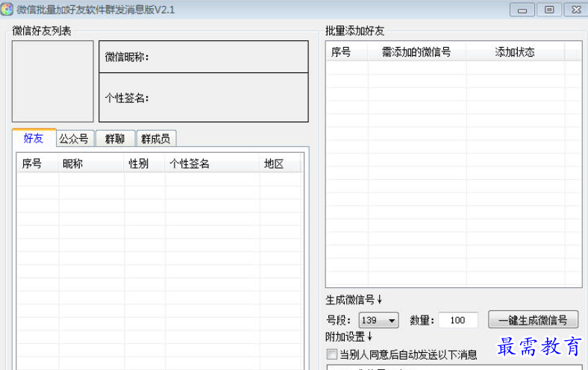Close the 微信批量加好友软件 window

click(x=576, y=10)
